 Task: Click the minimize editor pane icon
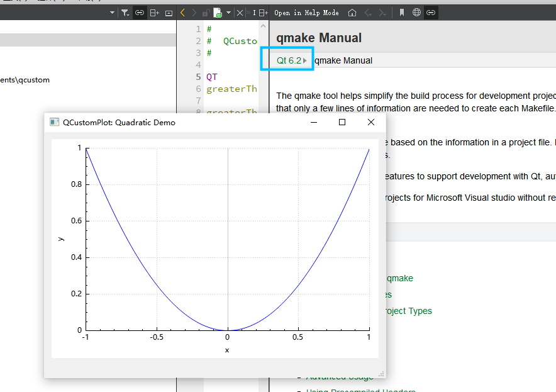tap(169, 13)
